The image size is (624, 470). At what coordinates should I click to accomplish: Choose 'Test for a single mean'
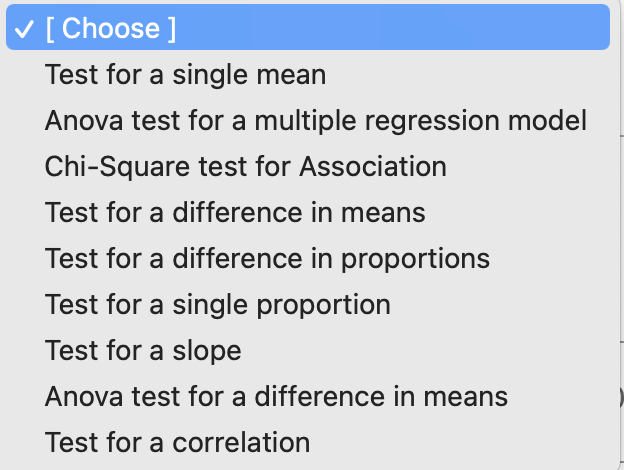click(185, 75)
